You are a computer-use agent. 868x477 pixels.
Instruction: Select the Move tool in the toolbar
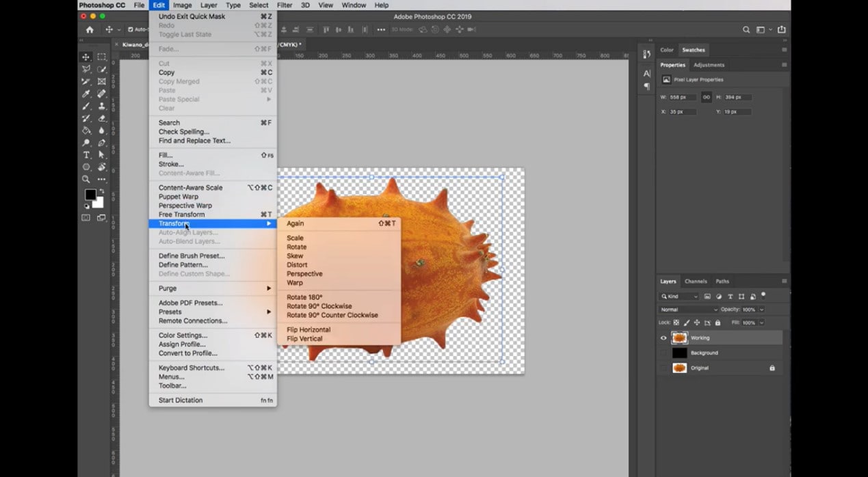click(86, 57)
